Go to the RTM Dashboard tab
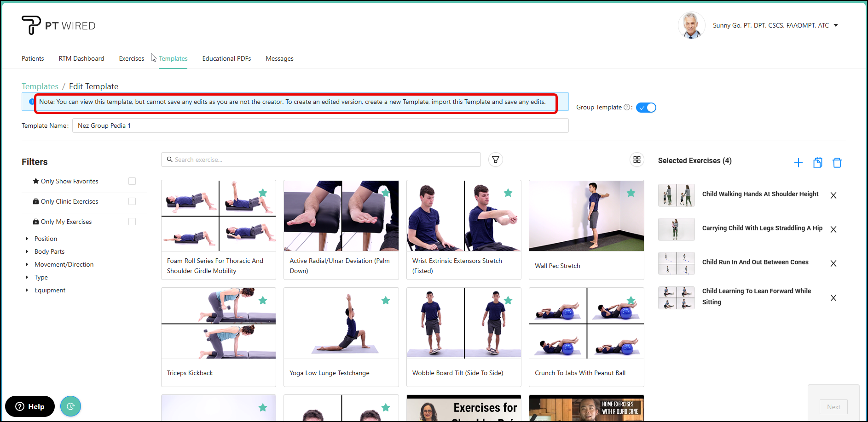This screenshot has height=422, width=868. (x=81, y=58)
